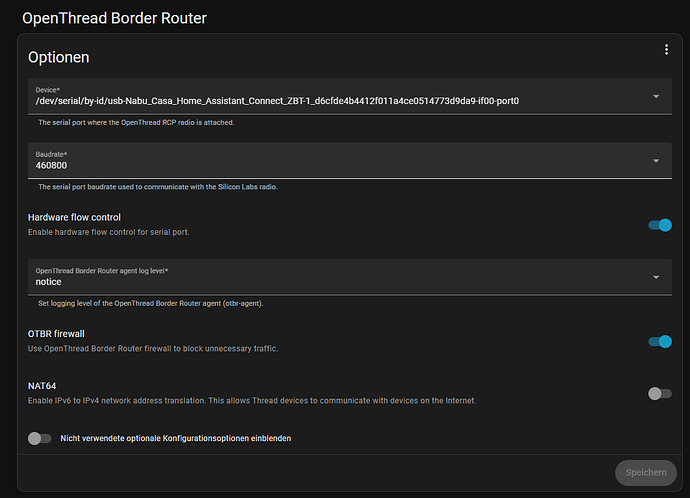Click the serial port RCP radio description text
Image resolution: width=690 pixels, height=498 pixels.
(x=136, y=122)
